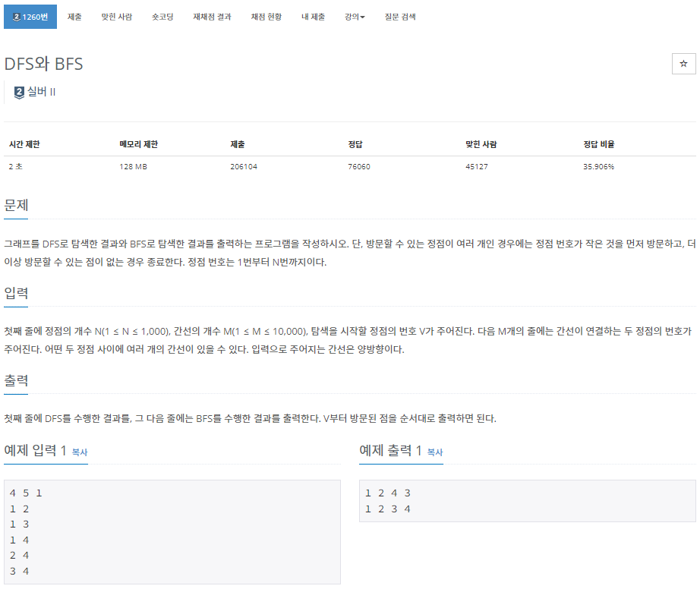
Task: Click the 45127 solvers value
Action: [476, 166]
